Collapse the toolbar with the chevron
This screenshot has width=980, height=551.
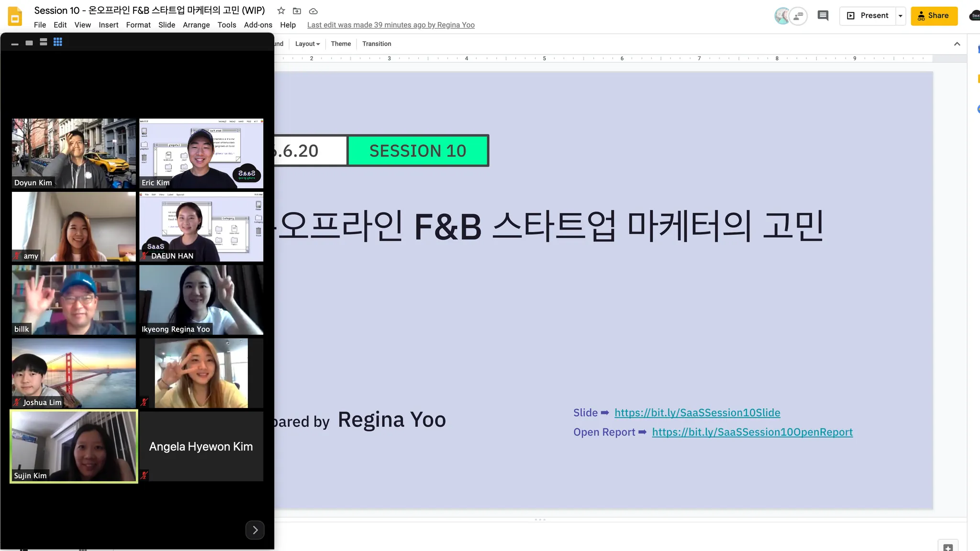(x=957, y=44)
